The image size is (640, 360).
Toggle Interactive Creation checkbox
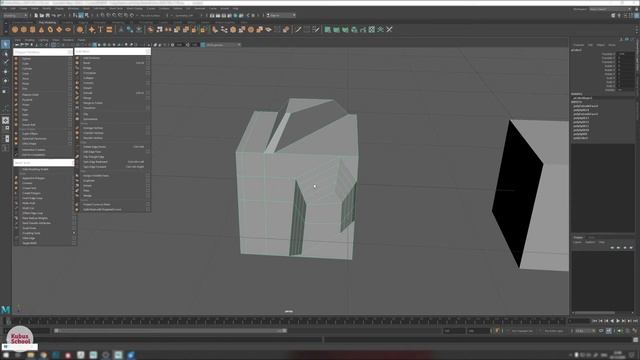tap(16, 150)
